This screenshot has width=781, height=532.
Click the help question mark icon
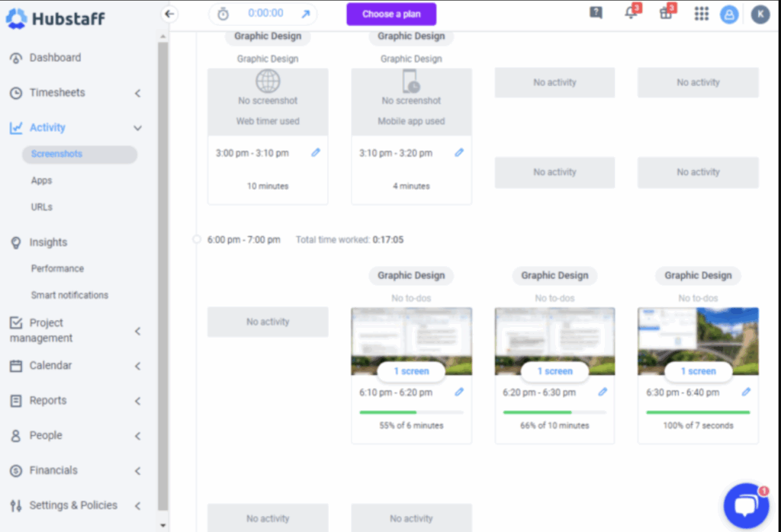[596, 12]
